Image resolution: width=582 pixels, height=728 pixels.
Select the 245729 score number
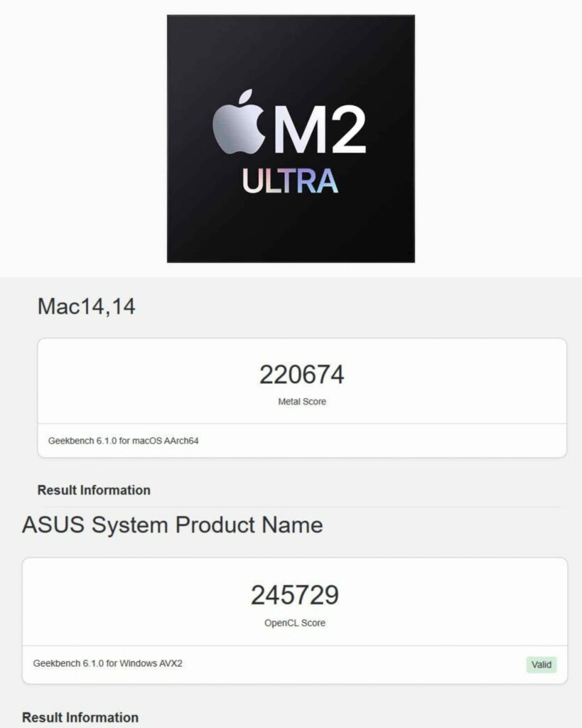[x=295, y=595]
